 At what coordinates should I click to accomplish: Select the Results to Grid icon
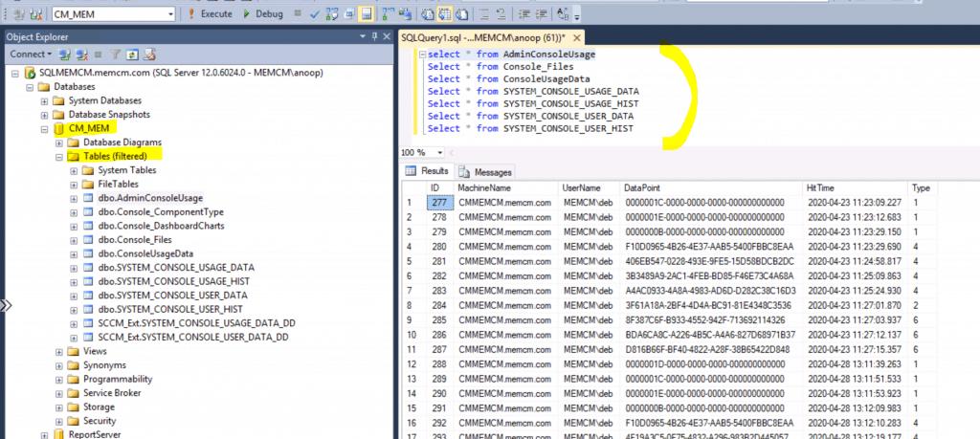pos(445,13)
